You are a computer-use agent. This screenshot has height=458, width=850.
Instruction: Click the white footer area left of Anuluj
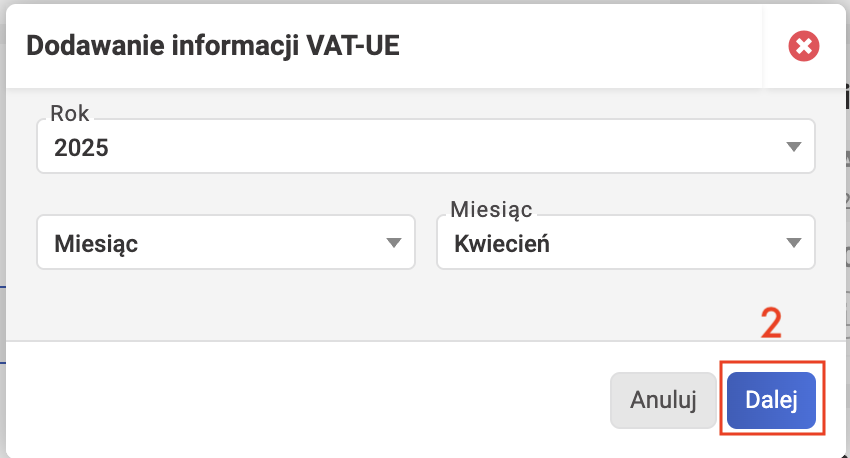click(304, 400)
